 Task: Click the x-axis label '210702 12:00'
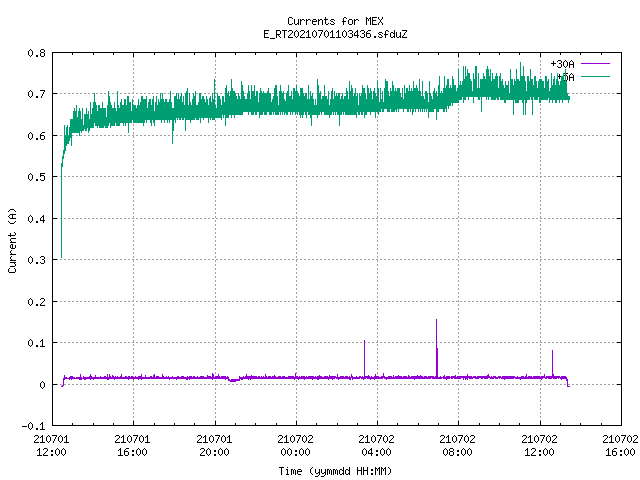pos(539,446)
